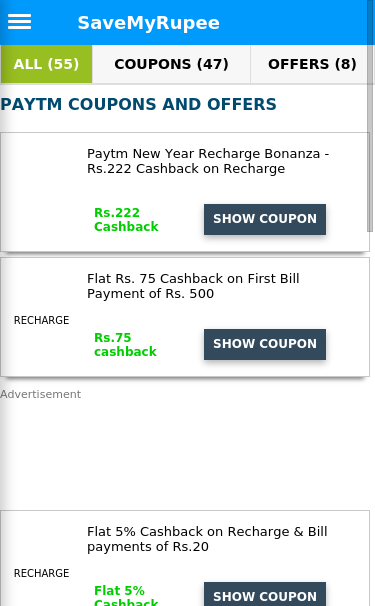The width and height of the screenshot is (375, 606).
Task: Open the hamburger menu icon
Action: [19, 22]
